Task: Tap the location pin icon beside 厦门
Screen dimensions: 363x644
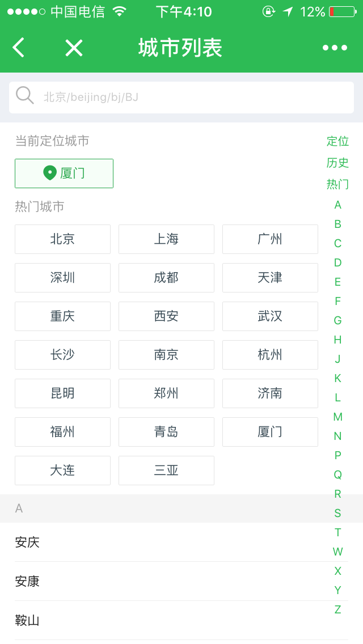Action: (x=50, y=173)
